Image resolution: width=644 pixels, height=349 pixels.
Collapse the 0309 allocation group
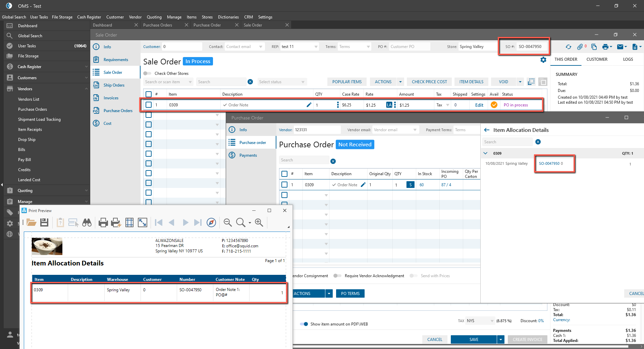click(485, 153)
